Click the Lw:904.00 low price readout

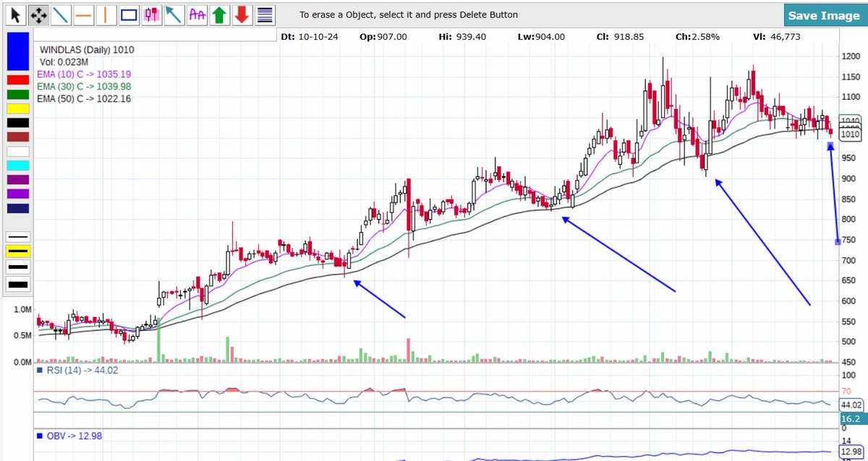coord(540,36)
